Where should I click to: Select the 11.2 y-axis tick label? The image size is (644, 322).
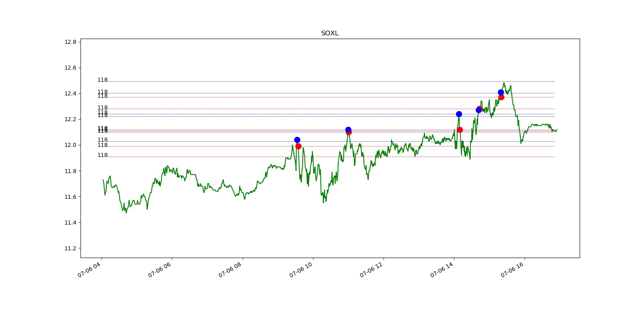(70, 248)
